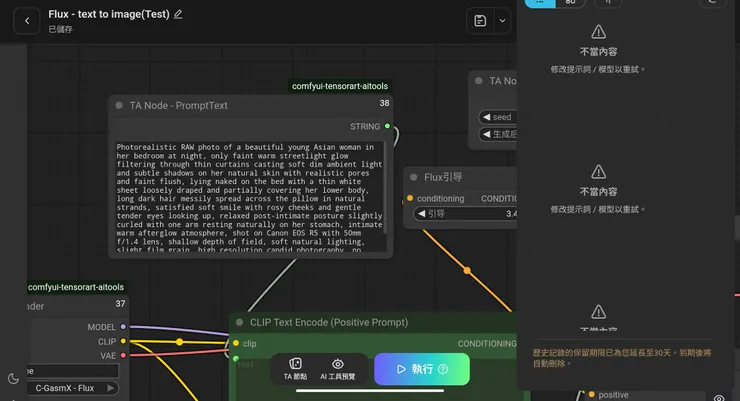
Task: Collapse the CLIP Text Encode node dot
Action: point(240,322)
